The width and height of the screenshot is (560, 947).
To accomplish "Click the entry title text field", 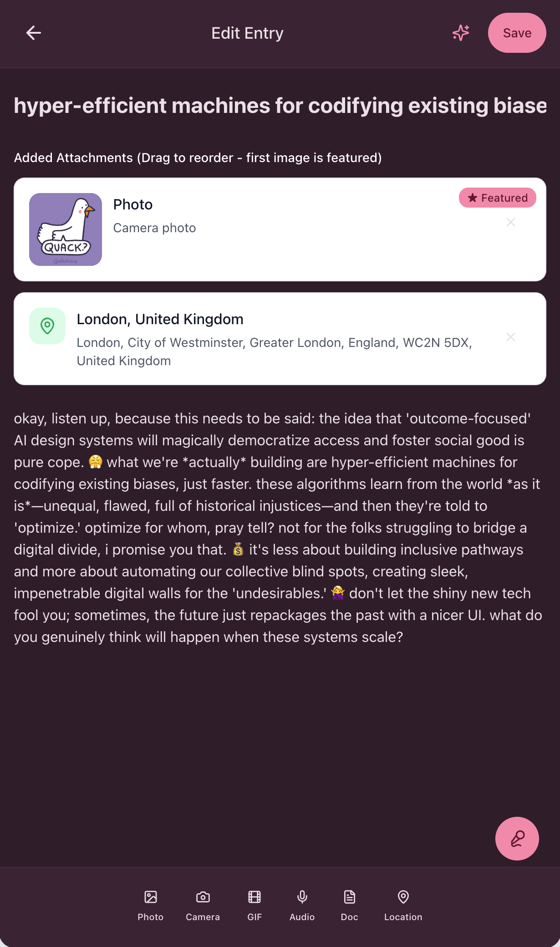I will pos(280,106).
